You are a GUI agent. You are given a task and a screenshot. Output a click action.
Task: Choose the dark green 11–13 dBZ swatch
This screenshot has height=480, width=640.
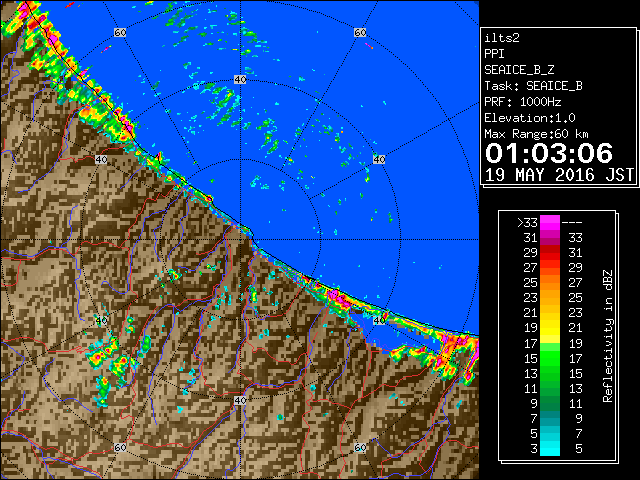[x=550, y=388]
